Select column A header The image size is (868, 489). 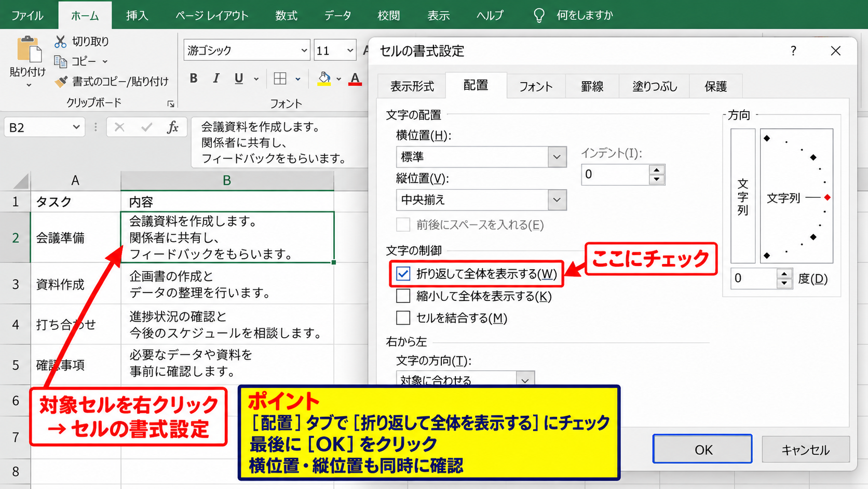coord(75,181)
